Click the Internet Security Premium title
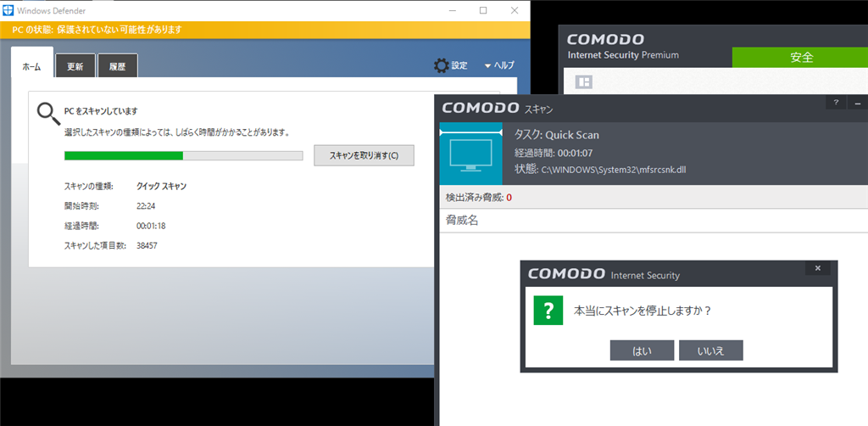Viewport: 868px width, 426px height. pyautogui.click(x=623, y=55)
